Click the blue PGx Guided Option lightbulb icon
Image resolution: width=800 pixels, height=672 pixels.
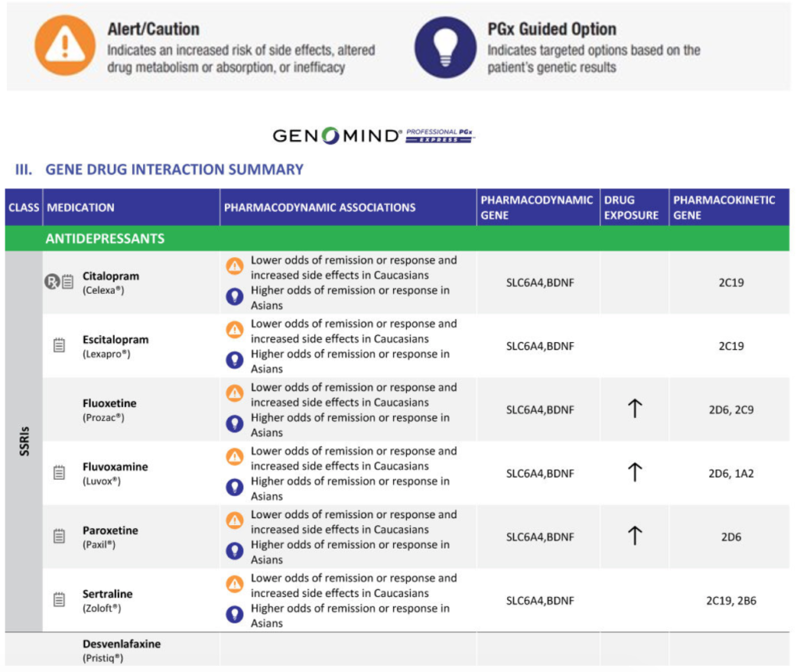(x=445, y=46)
